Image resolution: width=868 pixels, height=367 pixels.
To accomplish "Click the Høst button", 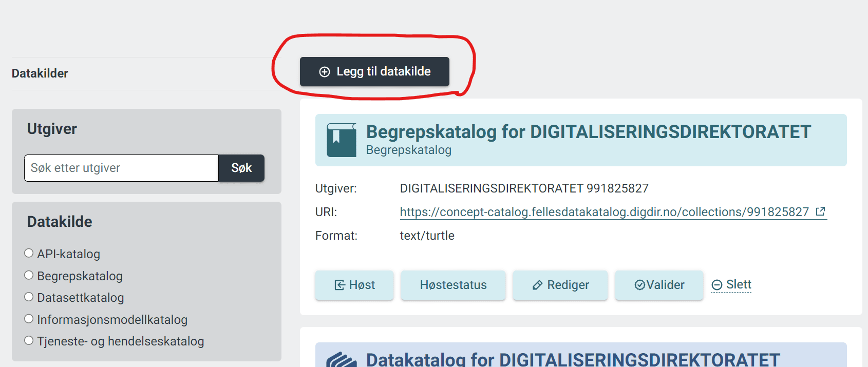I will (x=354, y=285).
